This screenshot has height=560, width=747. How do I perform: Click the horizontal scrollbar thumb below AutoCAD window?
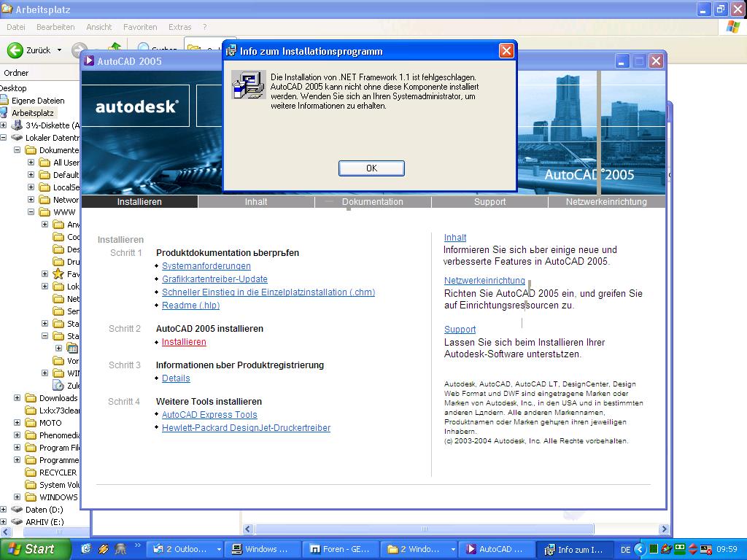coord(424,529)
